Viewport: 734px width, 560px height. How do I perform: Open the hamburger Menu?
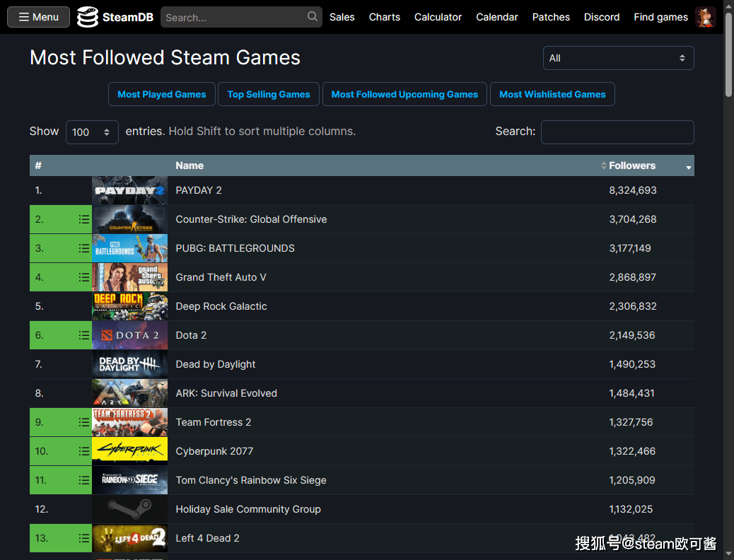pyautogui.click(x=37, y=16)
